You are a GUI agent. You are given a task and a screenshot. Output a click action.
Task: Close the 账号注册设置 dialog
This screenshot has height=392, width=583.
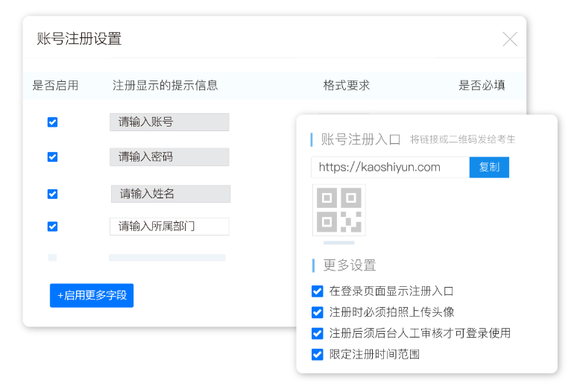[510, 39]
